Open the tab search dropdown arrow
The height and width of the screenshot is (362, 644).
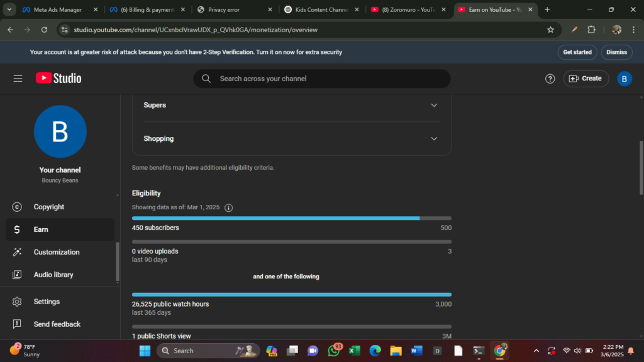coord(9,9)
